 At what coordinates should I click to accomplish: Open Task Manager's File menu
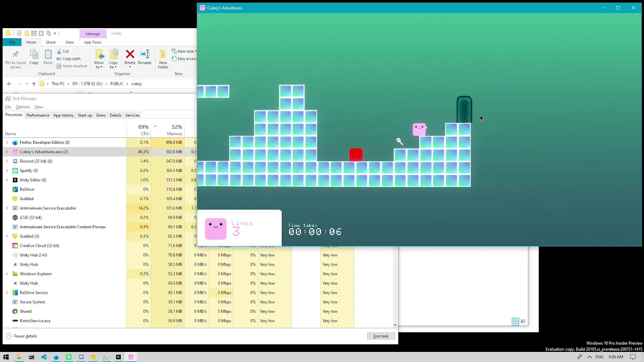8,107
